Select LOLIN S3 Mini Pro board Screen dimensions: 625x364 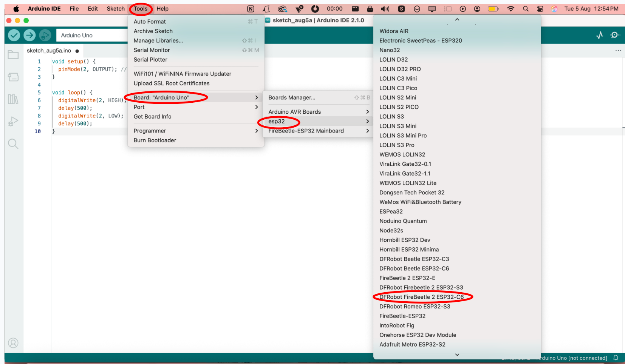click(457, 136)
